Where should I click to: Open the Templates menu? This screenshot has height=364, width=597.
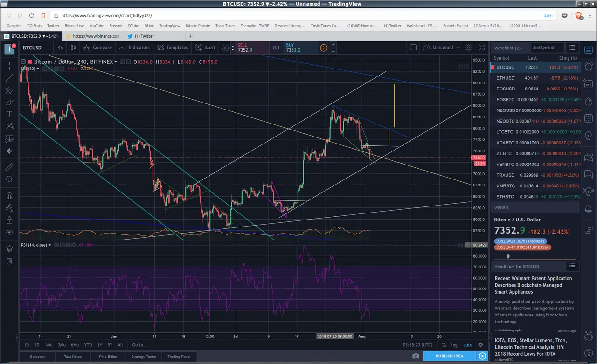pyautogui.click(x=173, y=48)
